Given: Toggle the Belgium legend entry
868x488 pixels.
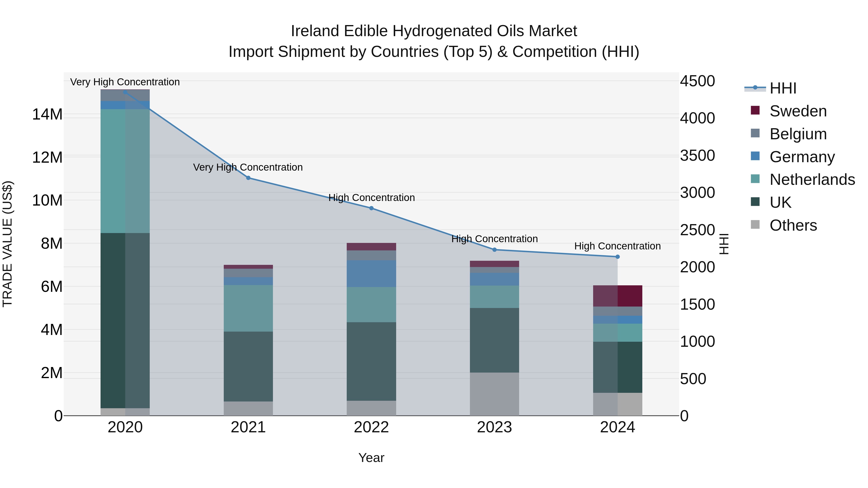Looking at the screenshot, I should (x=788, y=134).
